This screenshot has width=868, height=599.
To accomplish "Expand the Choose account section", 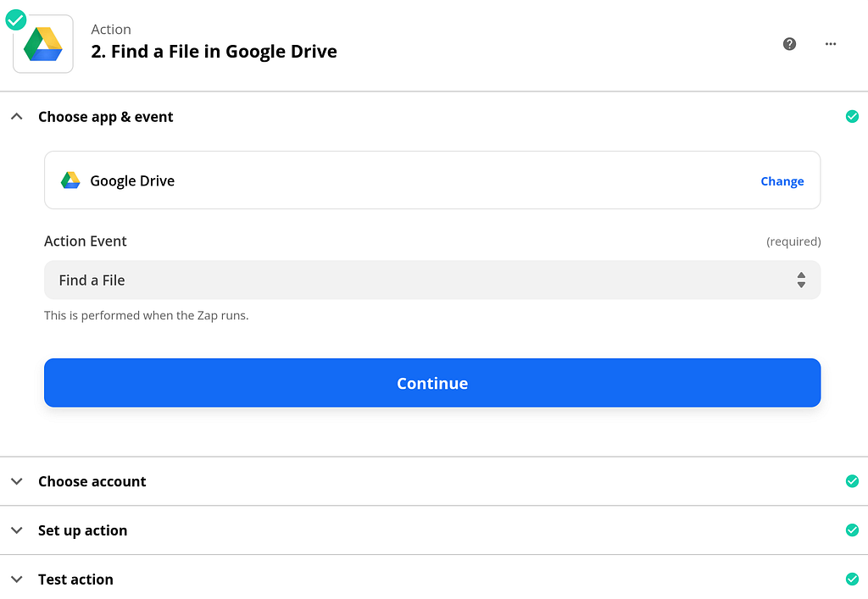I will [x=17, y=481].
